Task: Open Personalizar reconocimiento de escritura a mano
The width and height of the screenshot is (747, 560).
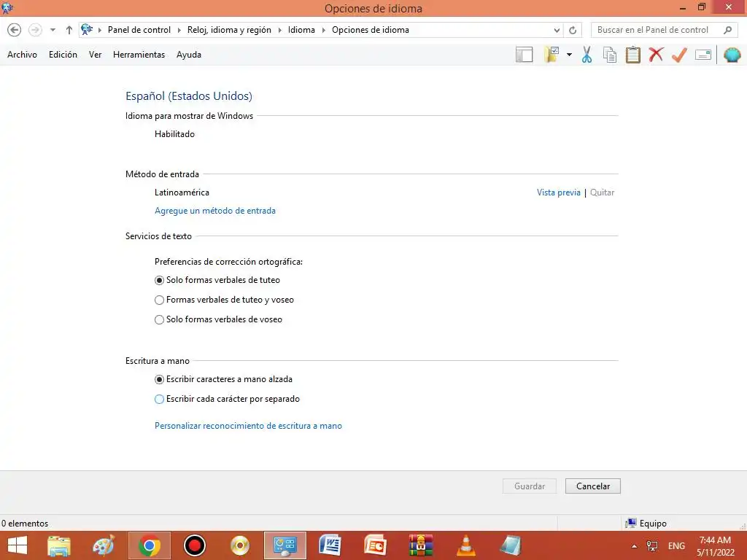Action: (248, 426)
